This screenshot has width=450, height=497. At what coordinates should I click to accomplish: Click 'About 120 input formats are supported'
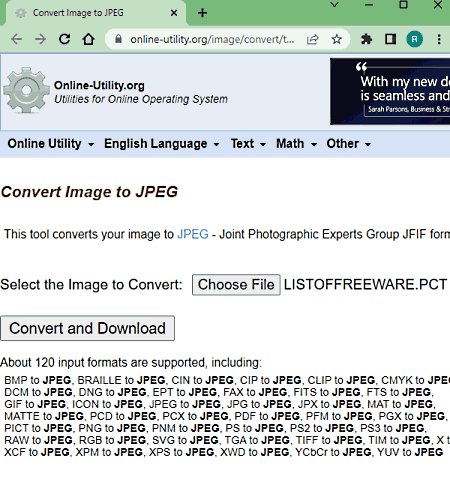click(103, 362)
